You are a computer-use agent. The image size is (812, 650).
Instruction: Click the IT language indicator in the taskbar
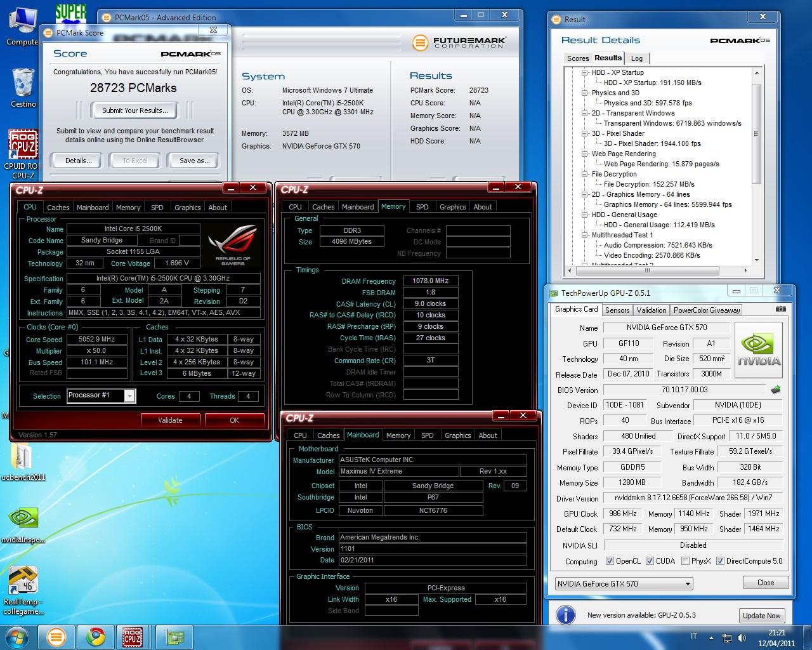pos(693,636)
